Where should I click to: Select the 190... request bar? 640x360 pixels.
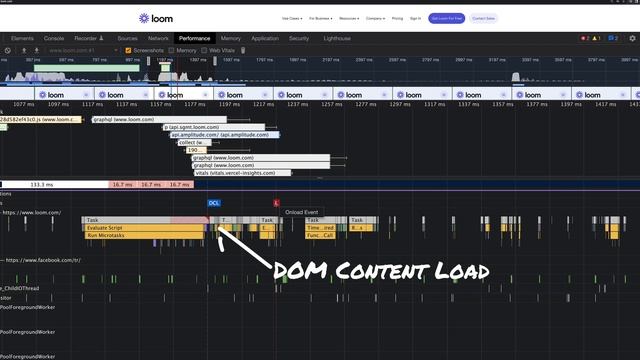(196, 150)
